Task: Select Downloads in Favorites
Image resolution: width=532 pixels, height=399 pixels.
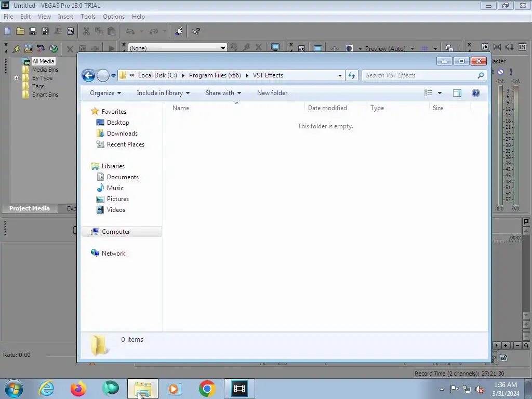Action: (x=122, y=134)
